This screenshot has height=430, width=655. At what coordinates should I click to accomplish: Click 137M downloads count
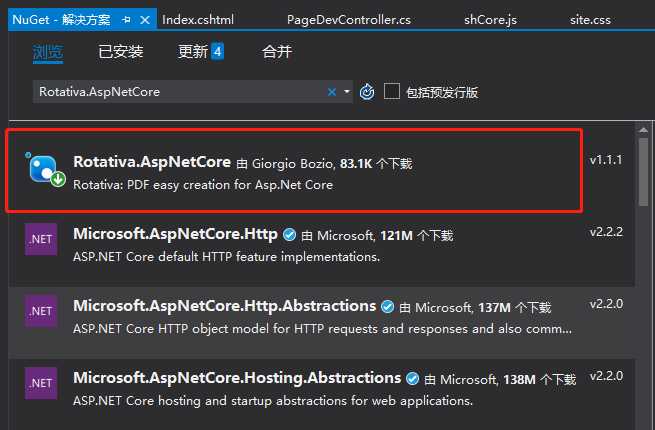click(495, 307)
